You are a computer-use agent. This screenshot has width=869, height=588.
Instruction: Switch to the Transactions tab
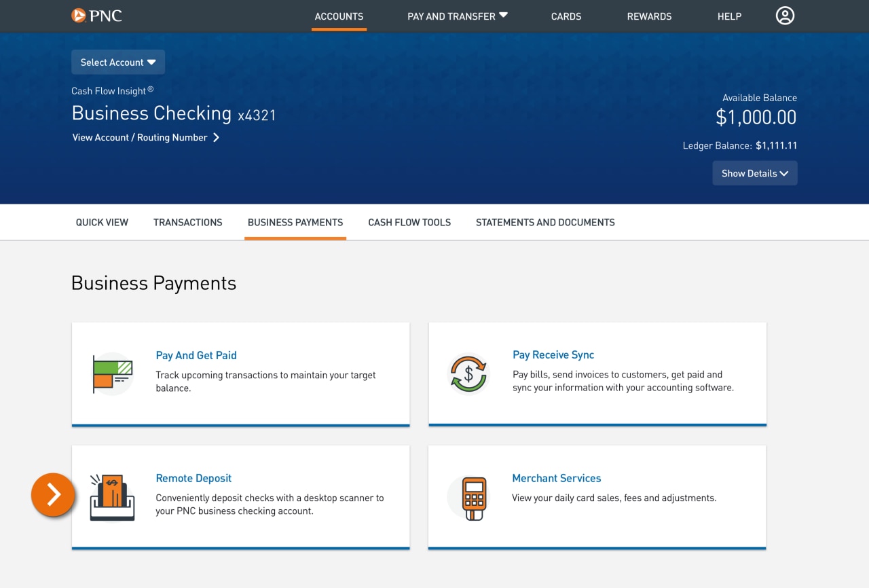coord(187,222)
